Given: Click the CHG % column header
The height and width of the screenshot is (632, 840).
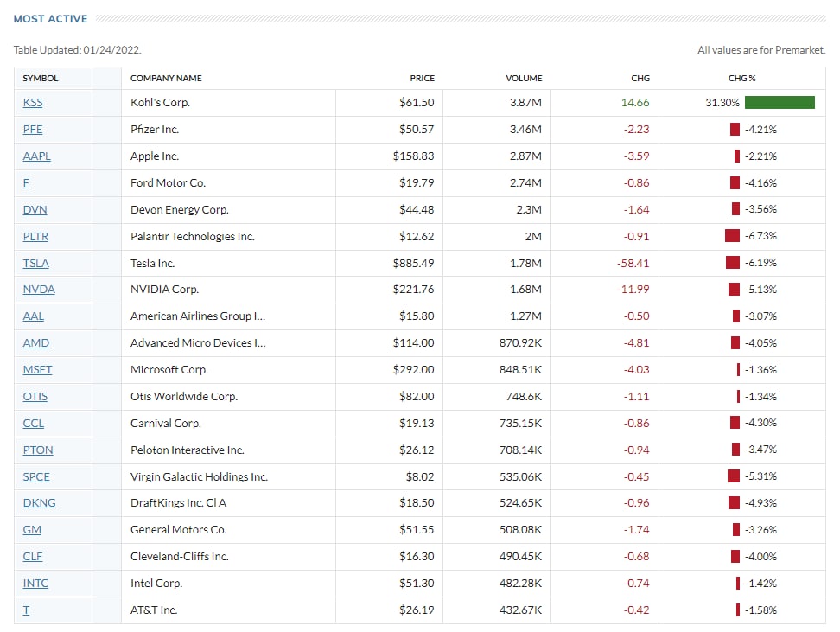Looking at the screenshot, I should coord(742,79).
